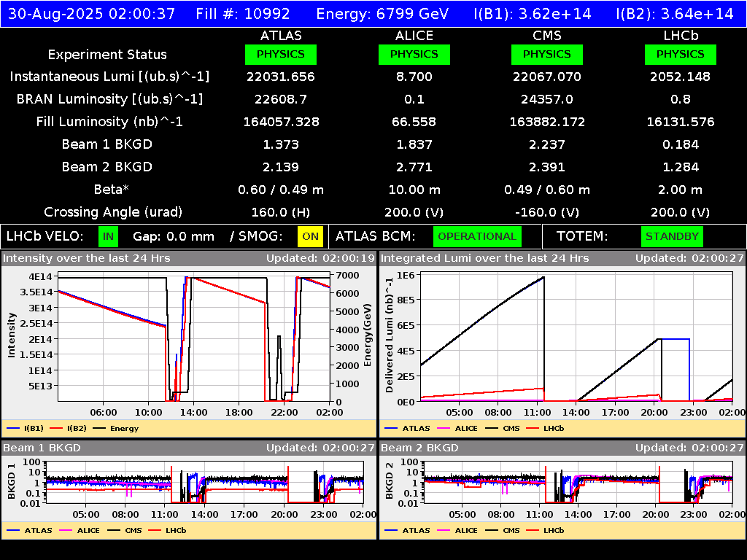Image resolution: width=747 pixels, height=560 pixels.
Task: Click ALICE legend entry in Integrated Lumi chart
Action: pyautogui.click(x=457, y=428)
